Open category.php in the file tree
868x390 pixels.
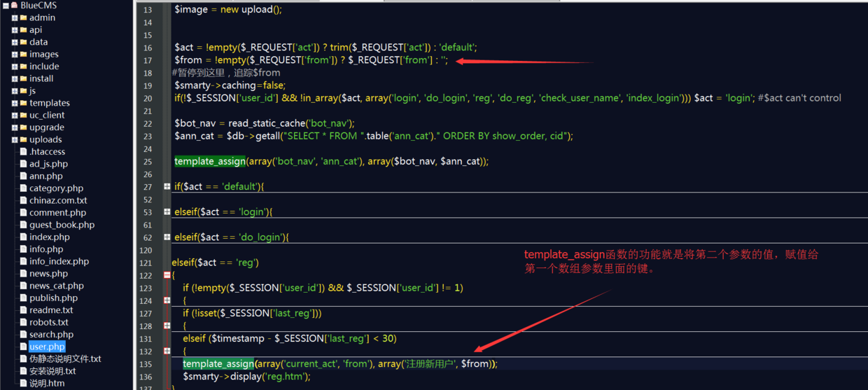pyautogui.click(x=56, y=188)
